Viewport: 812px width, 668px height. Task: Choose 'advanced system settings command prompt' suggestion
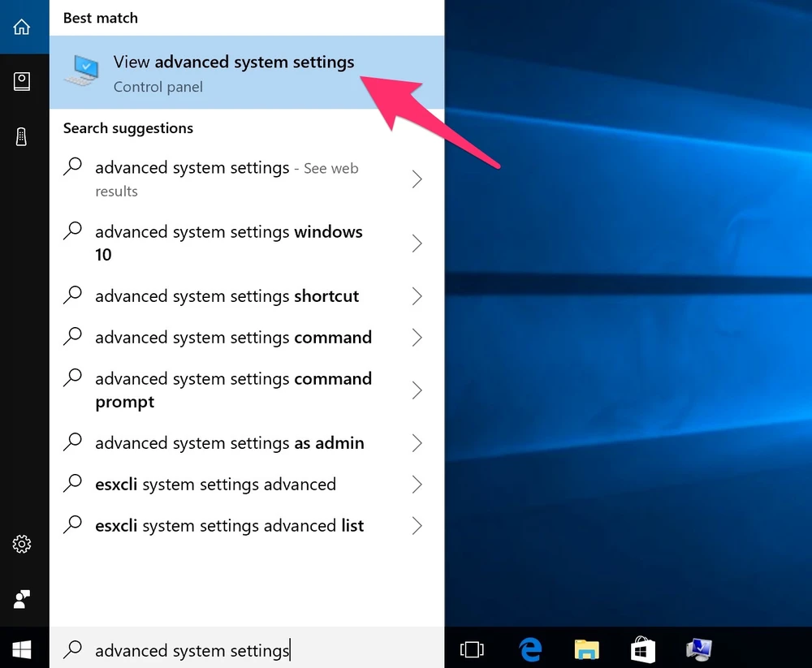[233, 390]
